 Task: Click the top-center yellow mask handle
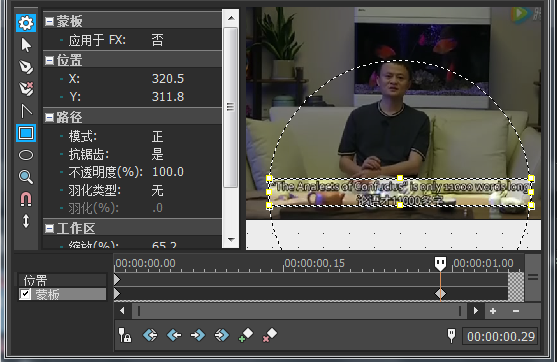click(400, 178)
